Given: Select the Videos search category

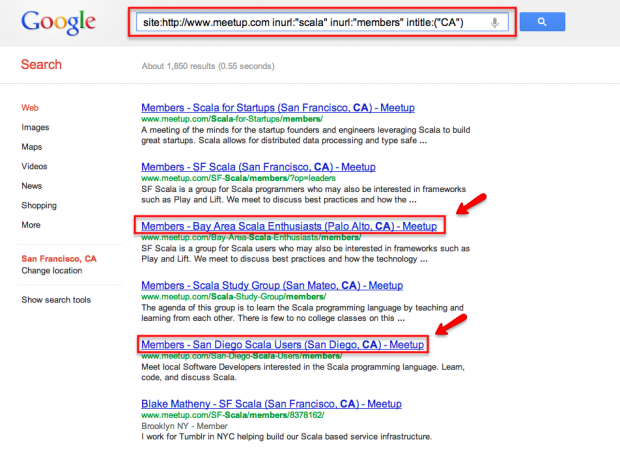Looking at the screenshot, I should pos(34,166).
